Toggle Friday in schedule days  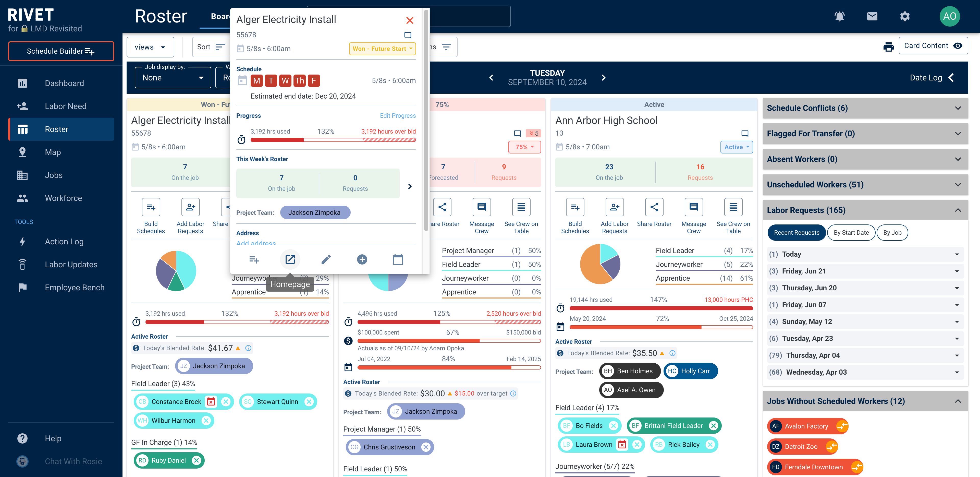click(x=314, y=81)
